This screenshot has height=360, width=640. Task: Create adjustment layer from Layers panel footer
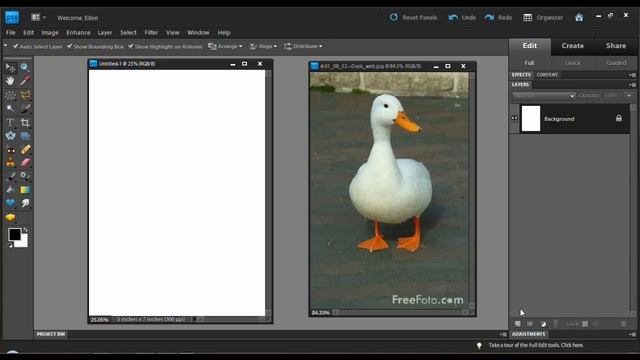point(543,324)
